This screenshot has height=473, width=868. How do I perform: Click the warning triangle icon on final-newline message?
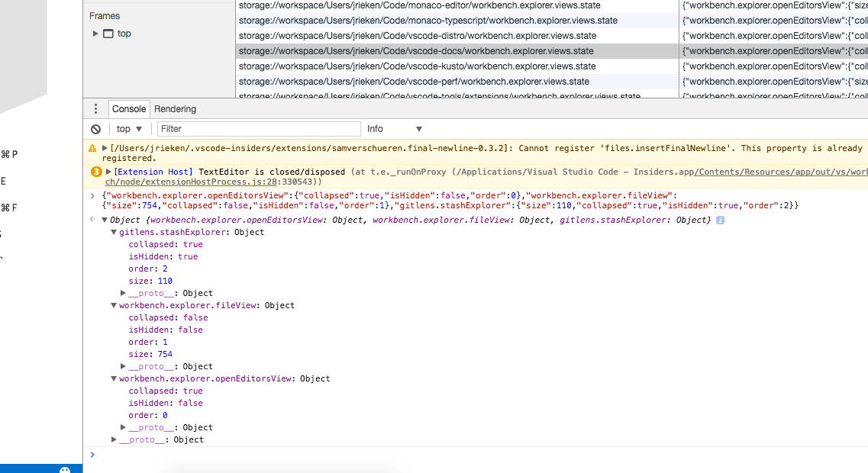(x=92, y=148)
